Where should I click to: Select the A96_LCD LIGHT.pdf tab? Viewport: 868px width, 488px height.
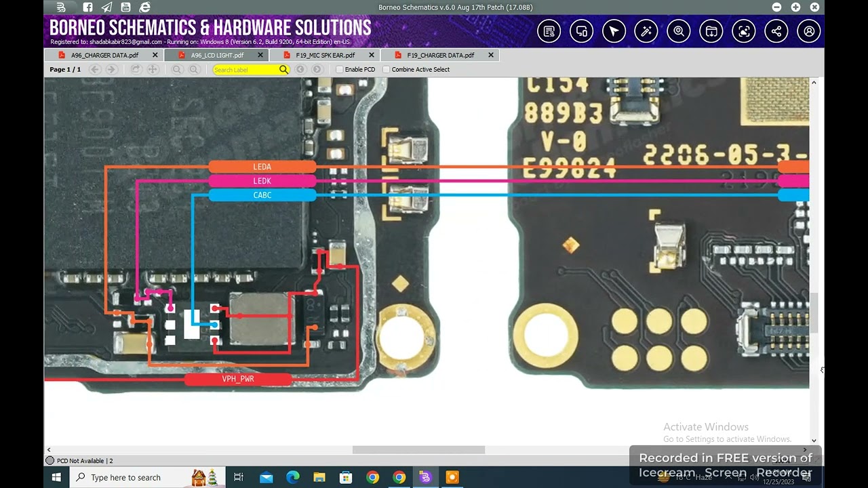(x=217, y=55)
